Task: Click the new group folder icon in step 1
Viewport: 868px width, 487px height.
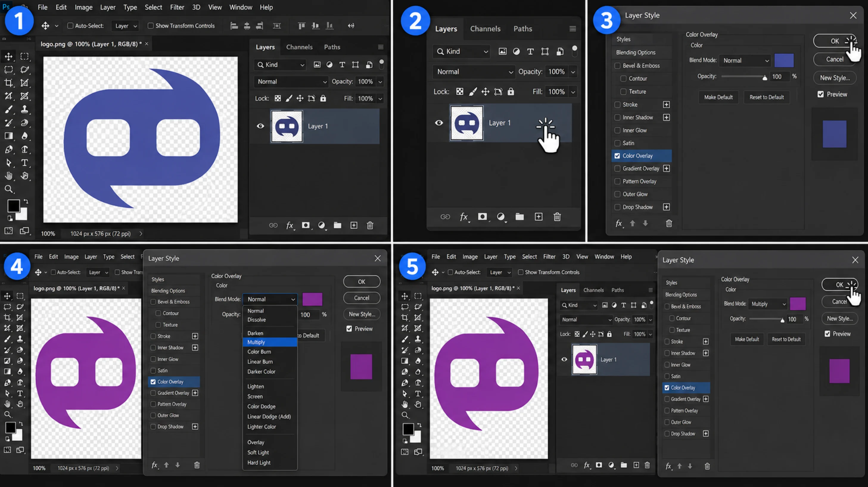Action: (337, 225)
